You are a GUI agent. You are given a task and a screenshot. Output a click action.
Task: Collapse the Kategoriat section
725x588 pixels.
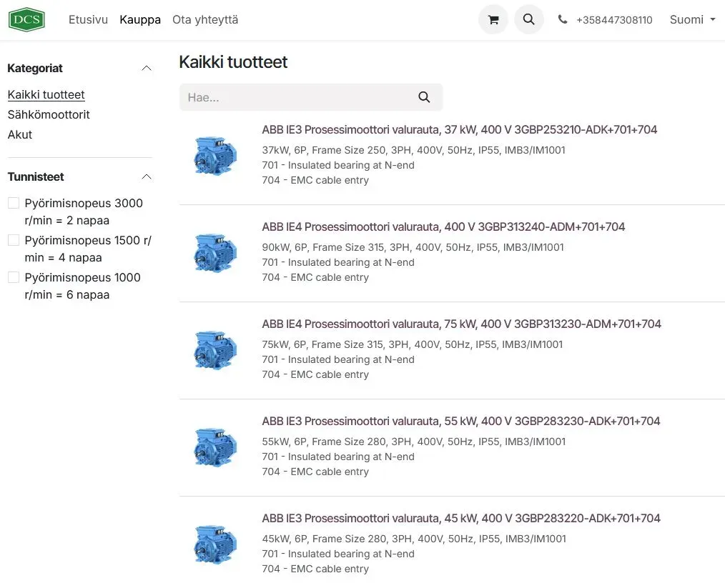tap(146, 69)
